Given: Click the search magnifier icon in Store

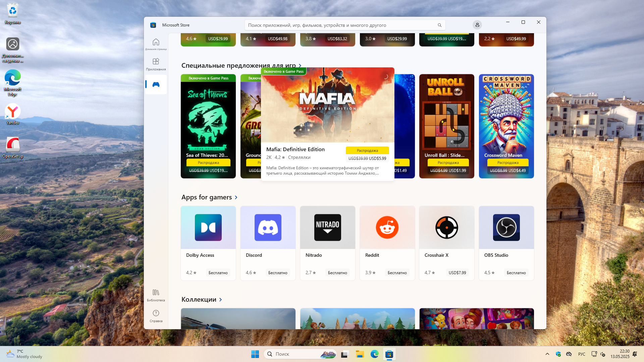Looking at the screenshot, I should pos(439,25).
